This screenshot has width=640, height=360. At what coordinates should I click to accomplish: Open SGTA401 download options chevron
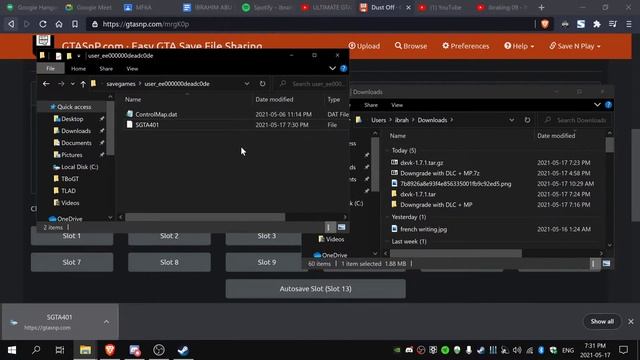click(x=107, y=322)
